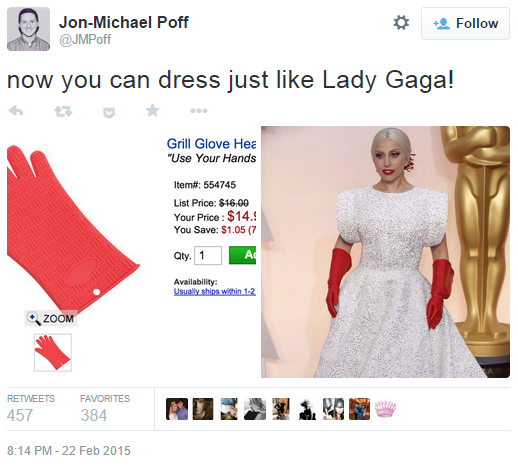
Task: Open the more options ellipsis icon
Action: [199, 111]
